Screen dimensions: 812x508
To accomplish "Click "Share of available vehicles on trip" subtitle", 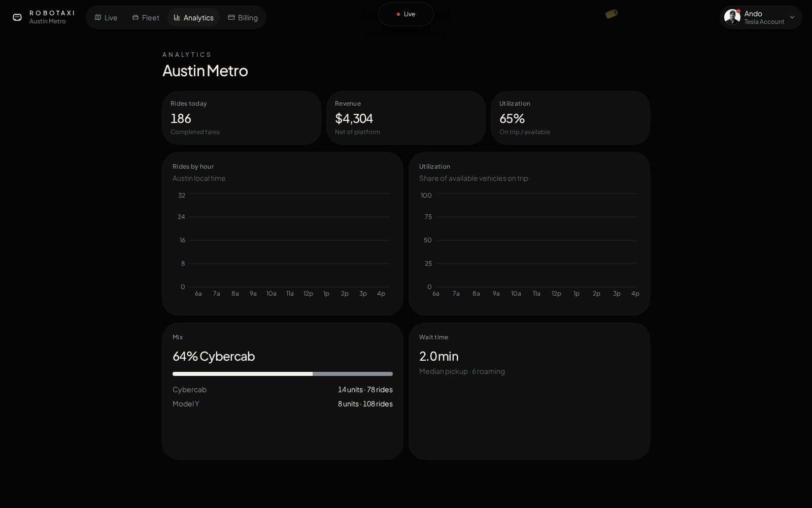I will coord(473,178).
